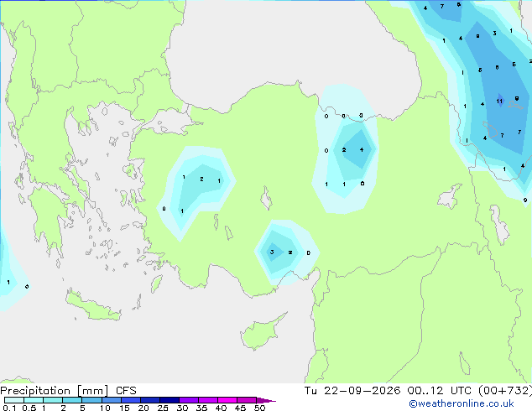Click the '25' legend scale label
This screenshot has width=532, height=411.
(163, 408)
